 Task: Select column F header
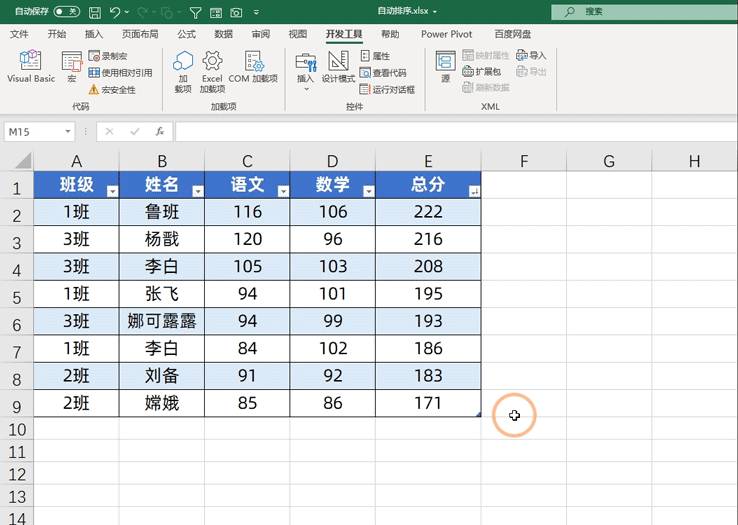coord(524,161)
